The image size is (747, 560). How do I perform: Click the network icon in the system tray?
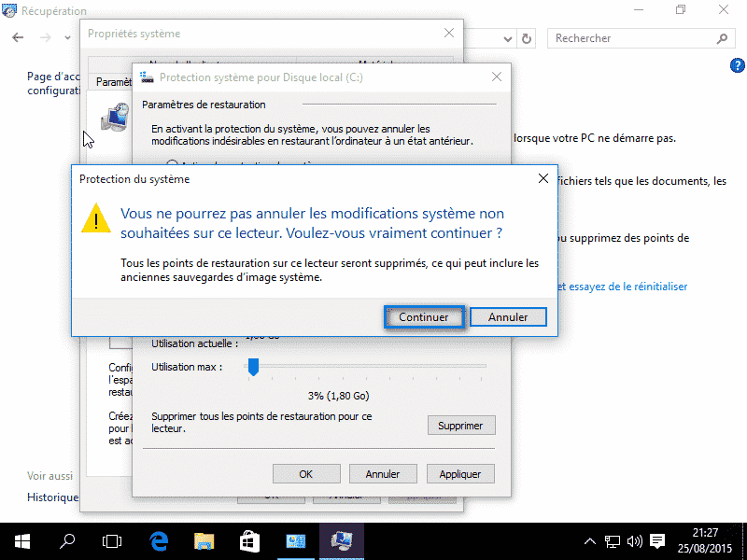(x=613, y=540)
